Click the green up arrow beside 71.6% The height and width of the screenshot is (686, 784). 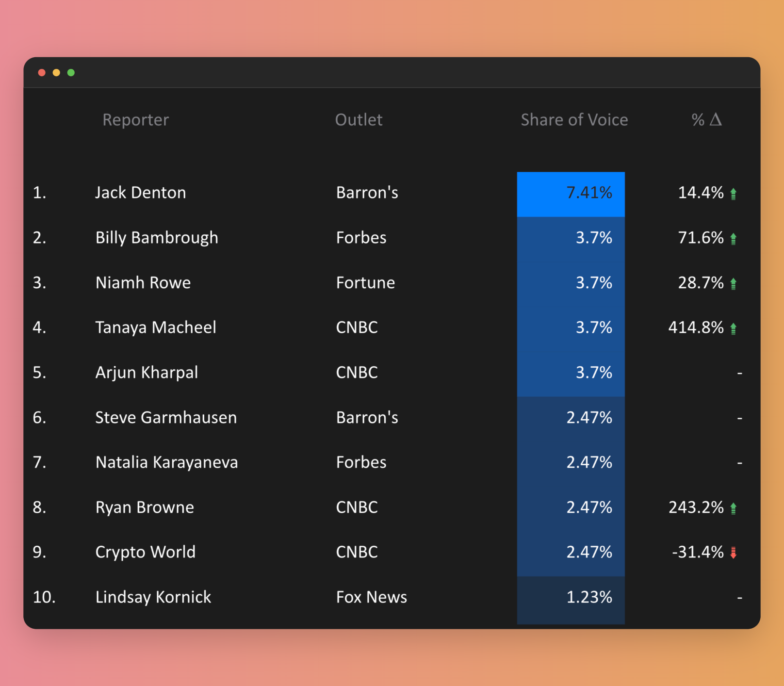pyautogui.click(x=733, y=239)
